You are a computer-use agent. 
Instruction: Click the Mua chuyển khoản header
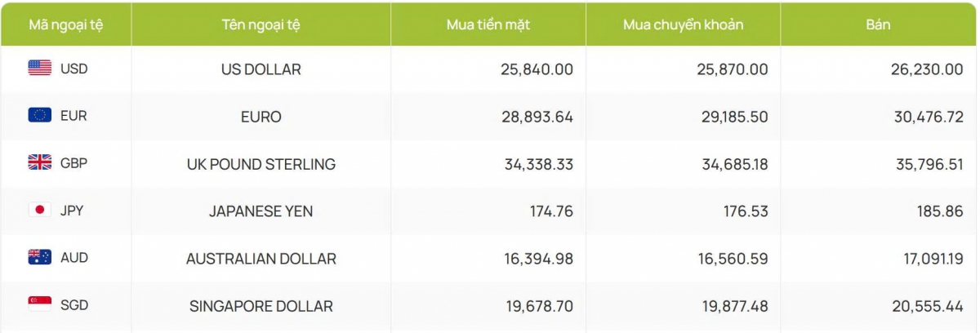(683, 24)
